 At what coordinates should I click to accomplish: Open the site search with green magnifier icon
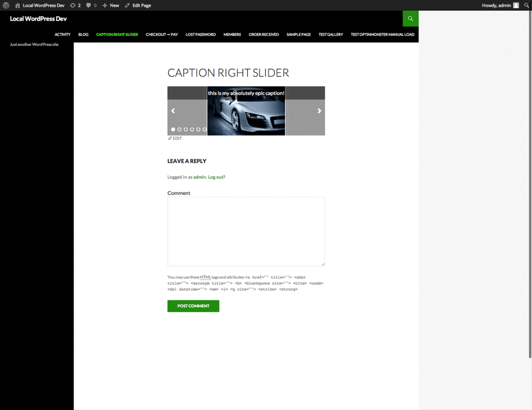[x=410, y=19]
